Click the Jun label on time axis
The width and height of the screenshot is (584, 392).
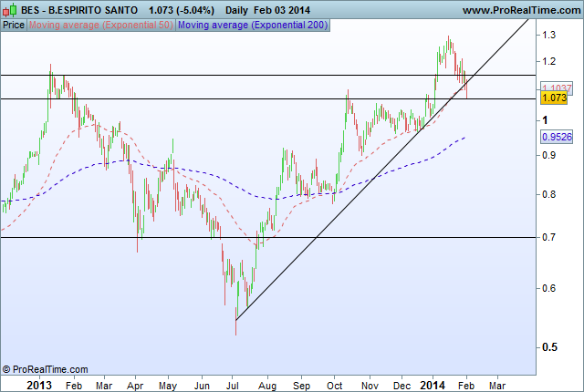point(202,386)
